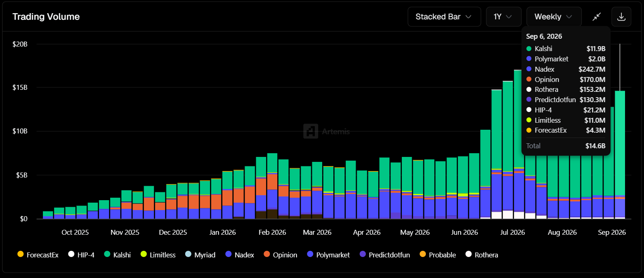Click the Dec 2025 x-axis label
This screenshot has height=278, width=644.
point(172,232)
